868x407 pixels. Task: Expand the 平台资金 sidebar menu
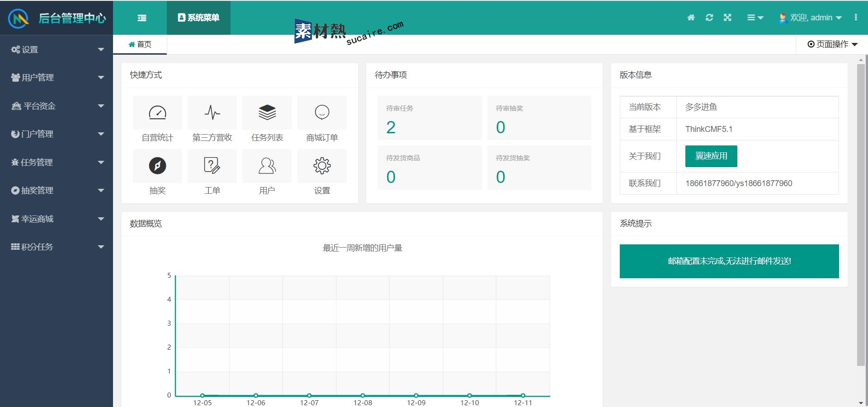pos(57,106)
